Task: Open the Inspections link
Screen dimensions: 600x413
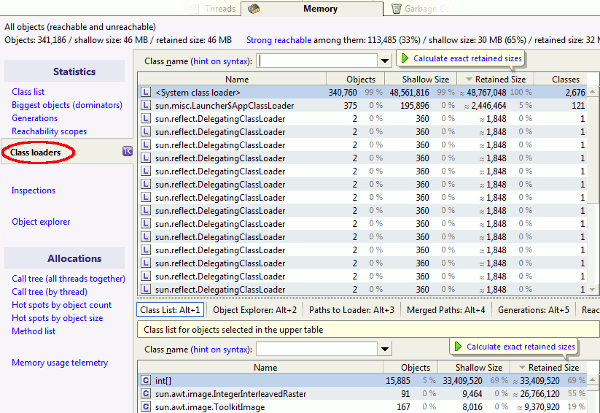Action: [x=33, y=190]
